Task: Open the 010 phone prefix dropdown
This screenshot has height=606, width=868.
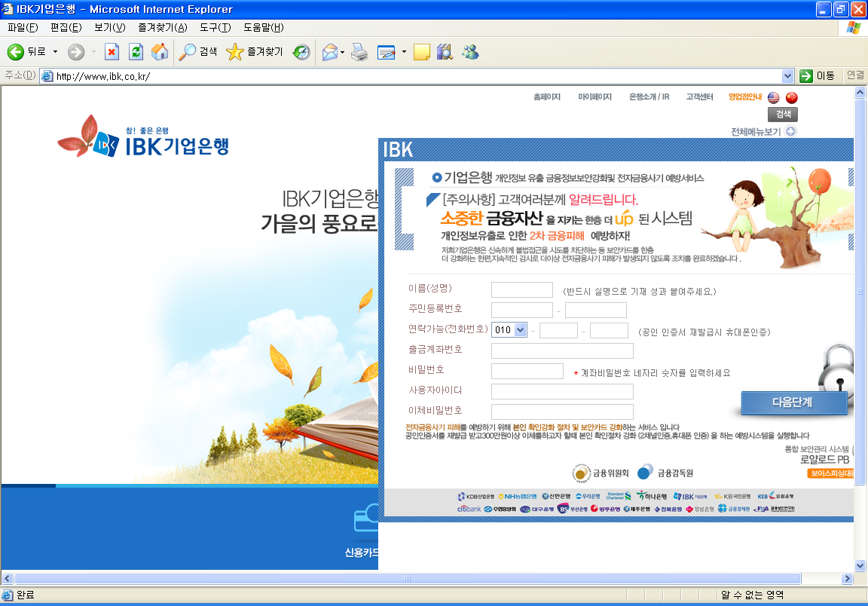Action: click(509, 329)
